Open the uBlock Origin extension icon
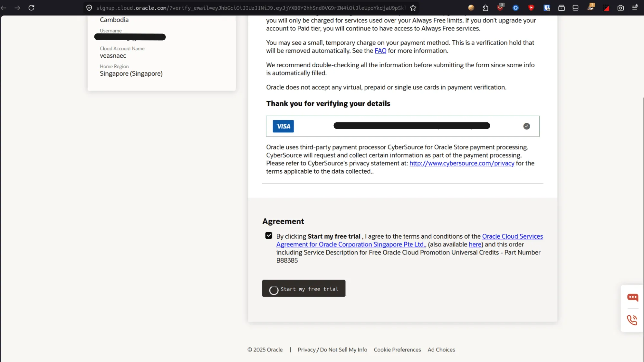 (x=500, y=7)
